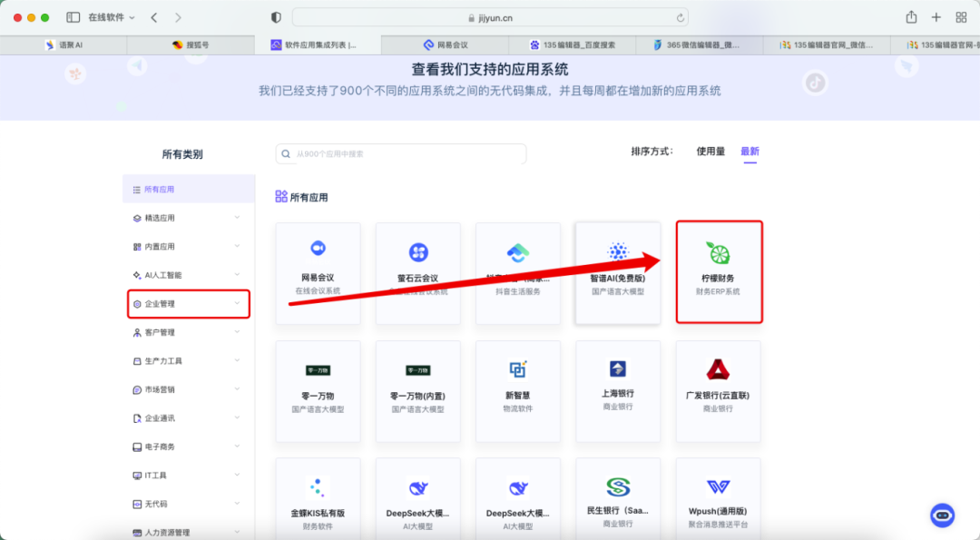Expand the 企业通讯 category chevron

click(237, 417)
